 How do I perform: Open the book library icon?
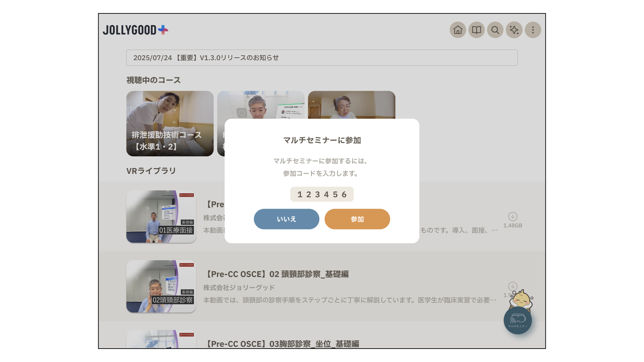click(476, 30)
